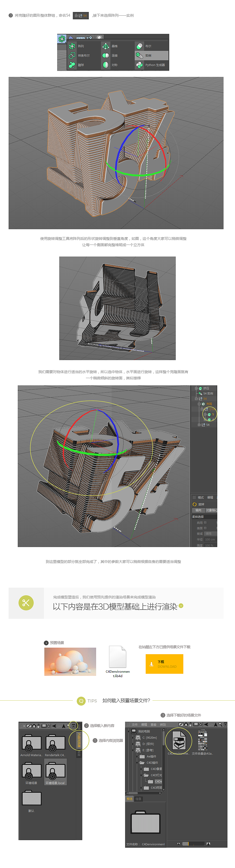Expand the bottom white 54 null

click(199, 425)
